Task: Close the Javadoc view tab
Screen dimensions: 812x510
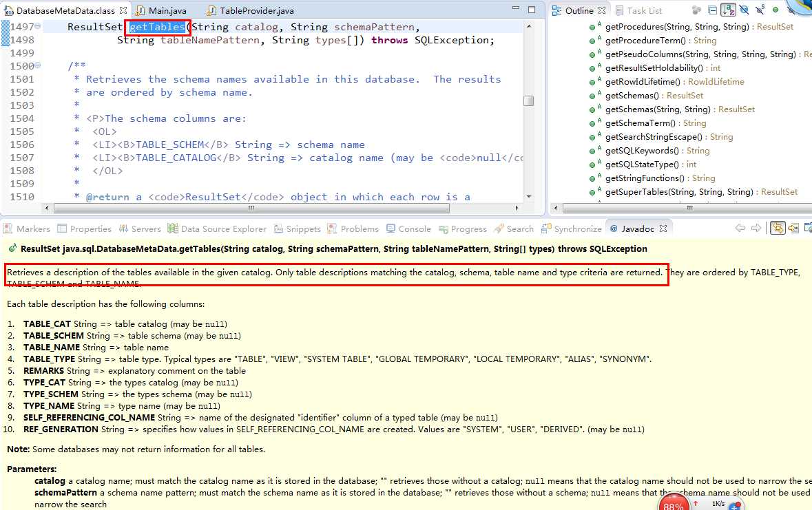Action: click(663, 229)
